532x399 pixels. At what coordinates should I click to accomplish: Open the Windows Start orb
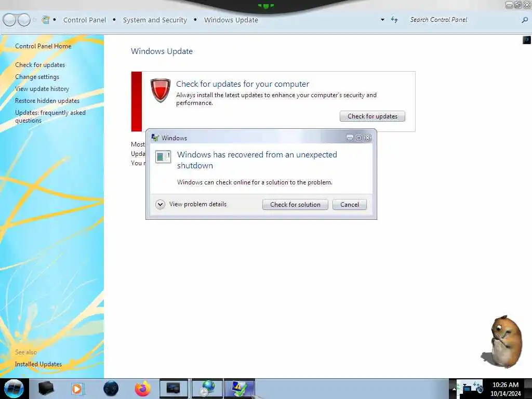(x=14, y=389)
